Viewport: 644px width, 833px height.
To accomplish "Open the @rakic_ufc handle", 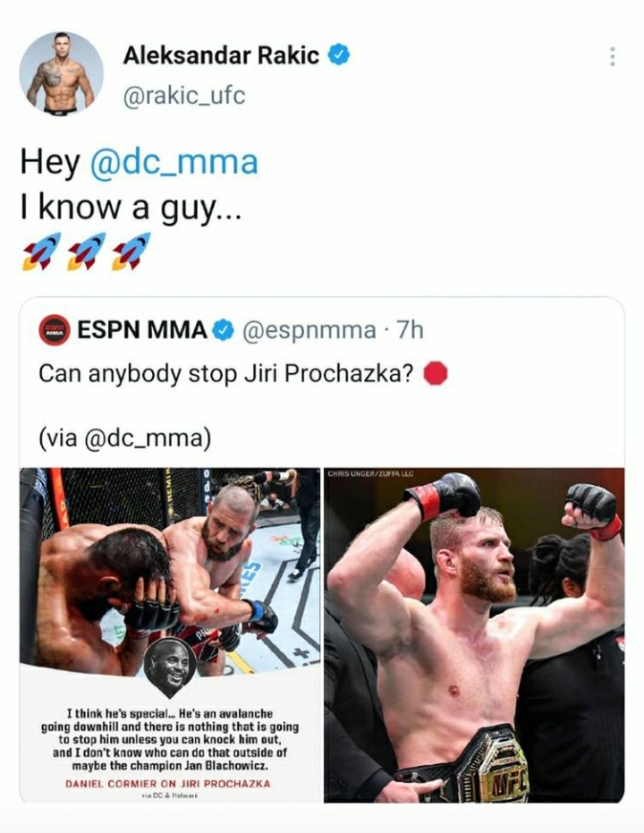I will point(184,96).
